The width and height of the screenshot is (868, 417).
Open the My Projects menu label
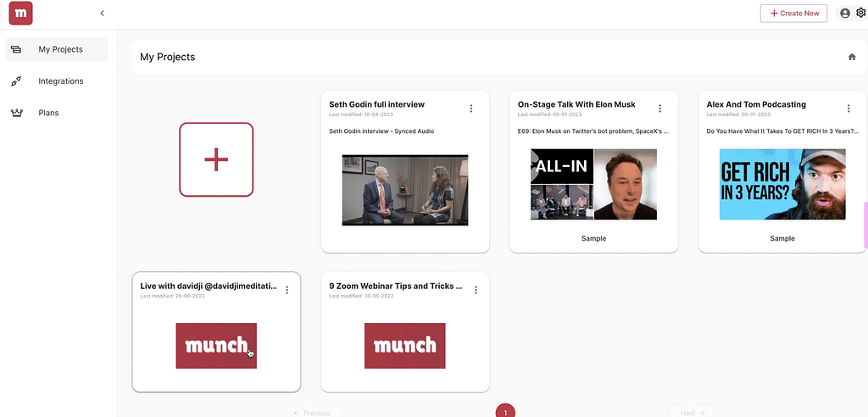click(60, 49)
